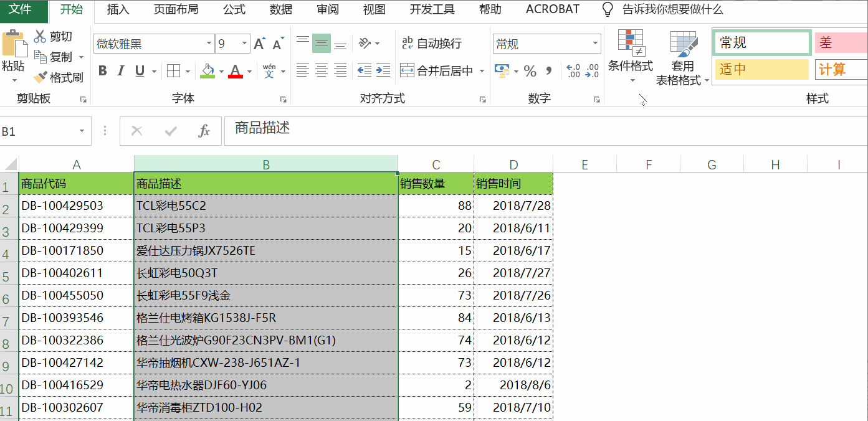This screenshot has height=421, width=868.
Task: Open the number format dropdown 常规
Action: 596,44
